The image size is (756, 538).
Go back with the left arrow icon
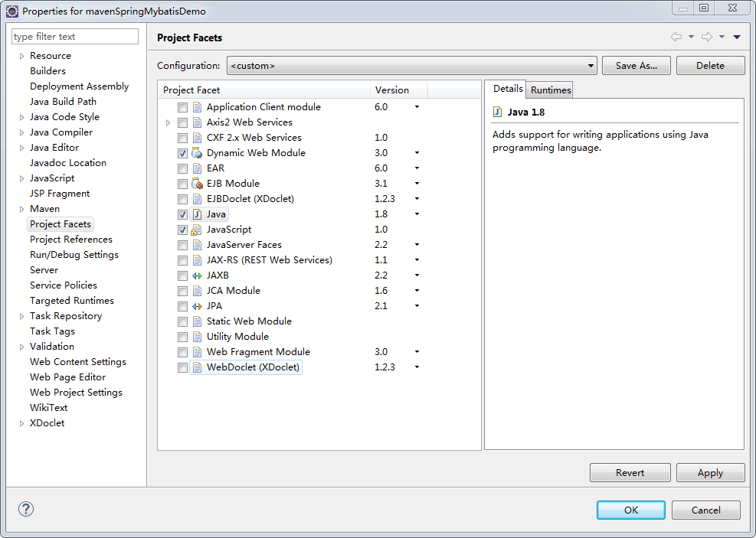tap(676, 37)
